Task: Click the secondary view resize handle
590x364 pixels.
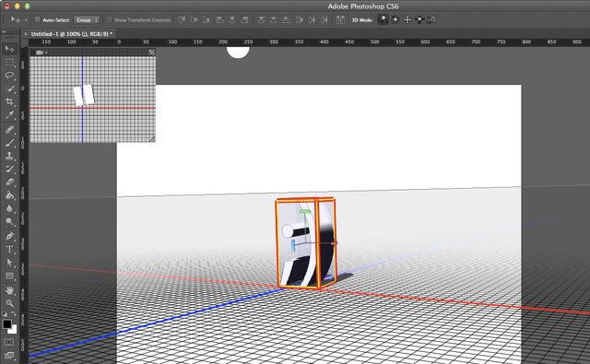Action: (x=152, y=139)
